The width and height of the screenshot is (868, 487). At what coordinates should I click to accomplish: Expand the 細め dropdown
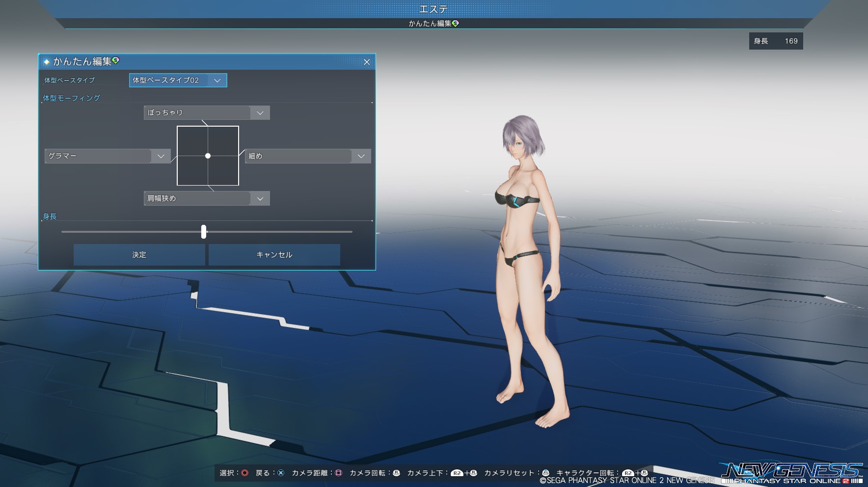pyautogui.click(x=307, y=156)
